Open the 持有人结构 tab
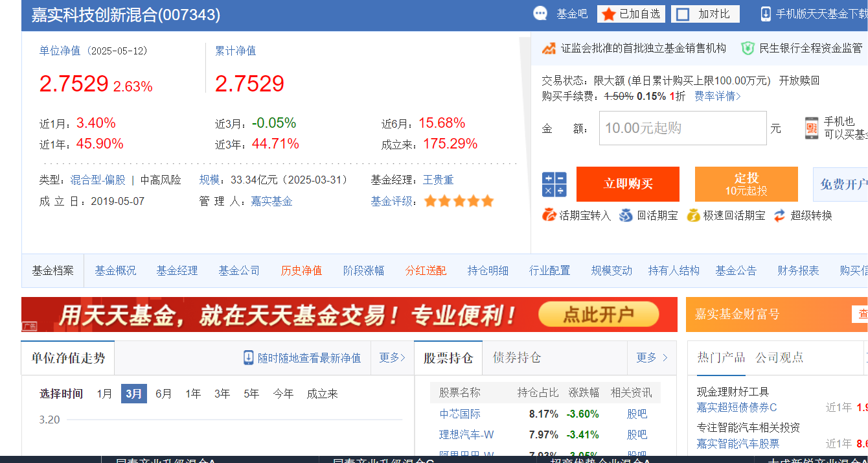 pyautogui.click(x=674, y=270)
